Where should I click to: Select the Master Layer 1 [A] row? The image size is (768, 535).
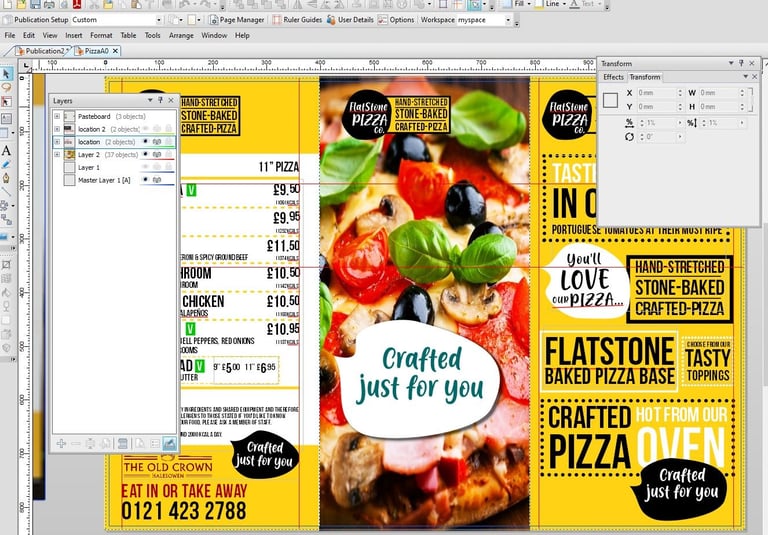tap(114, 180)
